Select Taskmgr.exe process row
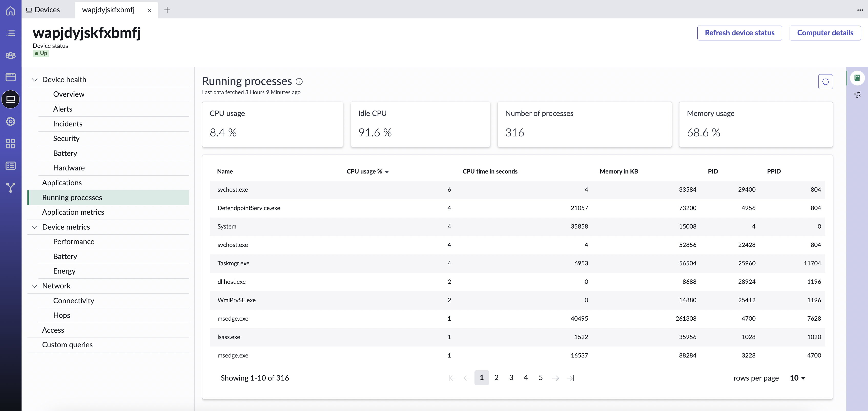868x411 pixels. pos(517,263)
